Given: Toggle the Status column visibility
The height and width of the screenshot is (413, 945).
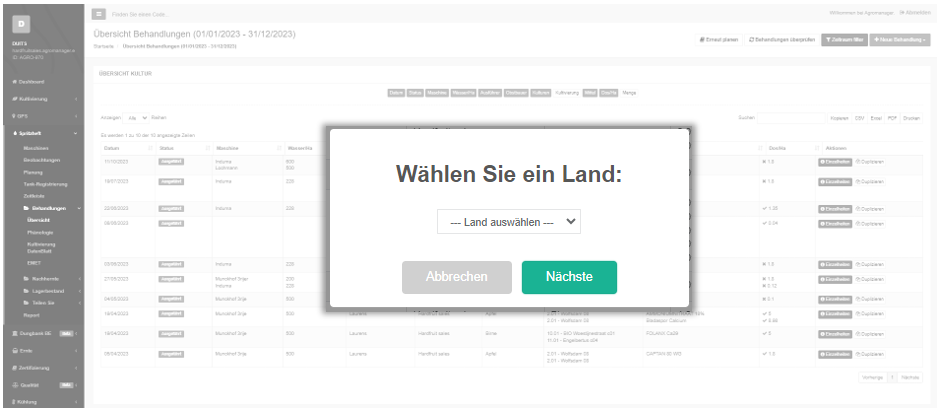Looking at the screenshot, I should click(x=415, y=93).
